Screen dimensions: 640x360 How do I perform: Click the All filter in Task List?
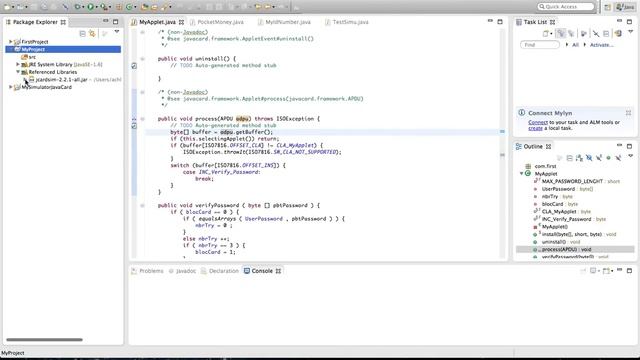click(575, 45)
